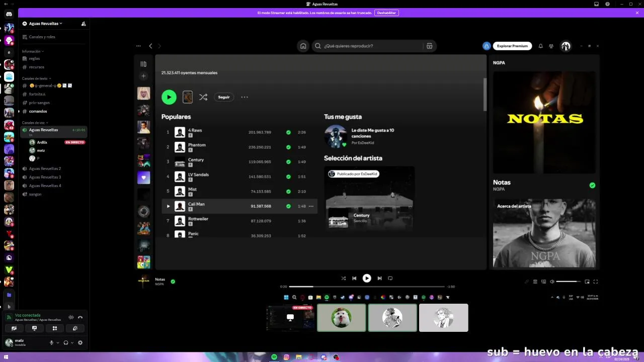Open Discord user settings gear
The image size is (644, 362).
click(80, 342)
